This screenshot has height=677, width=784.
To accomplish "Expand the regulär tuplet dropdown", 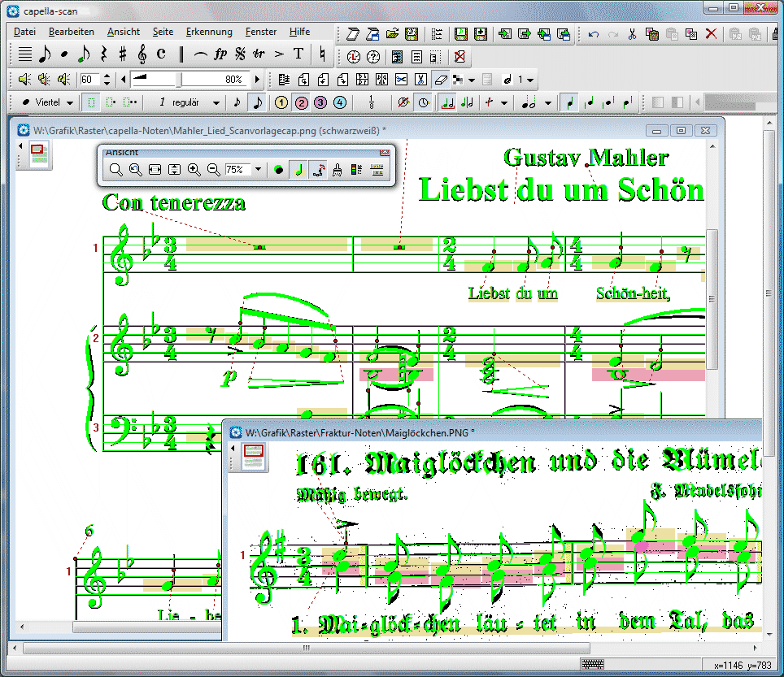I will point(216,103).
